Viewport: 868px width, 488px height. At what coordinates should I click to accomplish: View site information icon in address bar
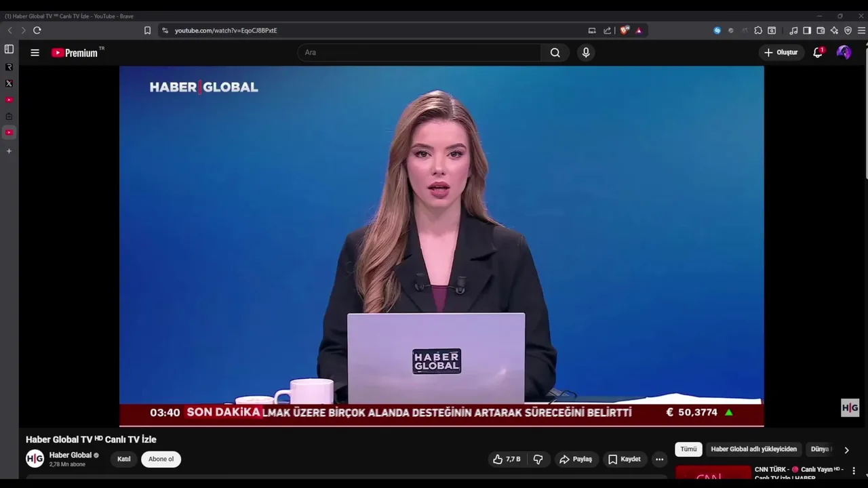click(165, 30)
